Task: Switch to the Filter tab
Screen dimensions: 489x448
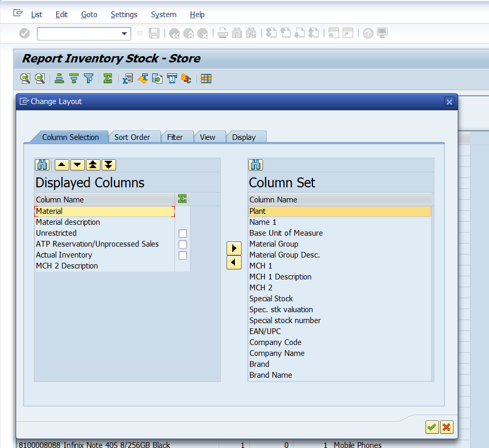Action: pos(175,137)
